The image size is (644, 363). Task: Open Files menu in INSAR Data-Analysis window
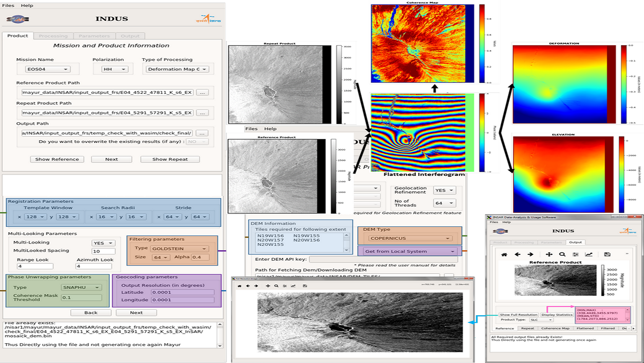coord(494,222)
